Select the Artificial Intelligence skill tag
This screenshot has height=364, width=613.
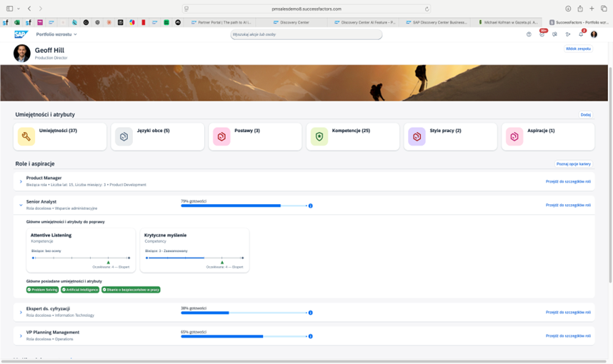tap(80, 290)
